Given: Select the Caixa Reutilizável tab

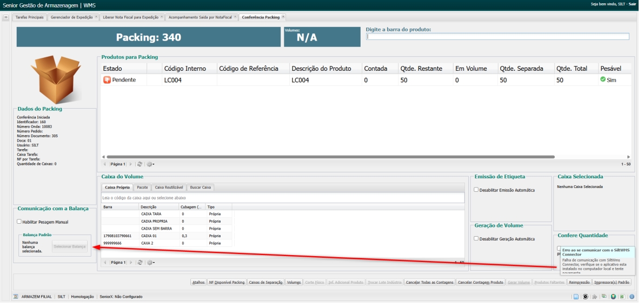Looking at the screenshot, I should click(169, 188).
